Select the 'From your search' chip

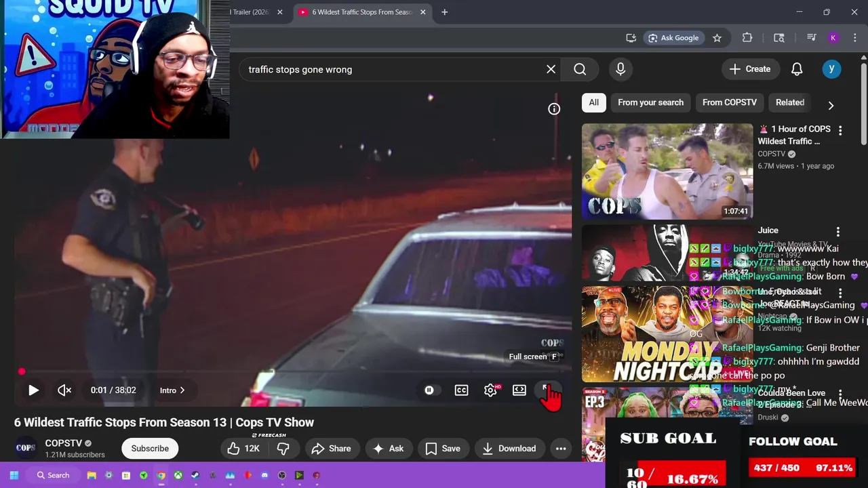(650, 102)
